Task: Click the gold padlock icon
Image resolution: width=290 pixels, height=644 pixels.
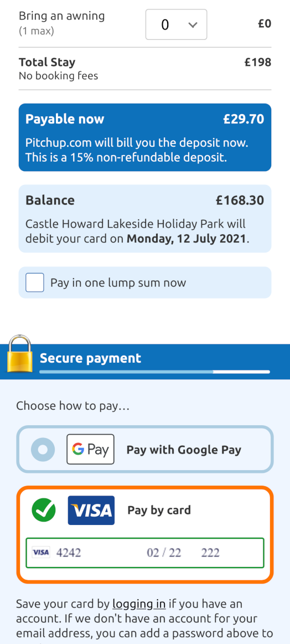Action: [x=20, y=354]
